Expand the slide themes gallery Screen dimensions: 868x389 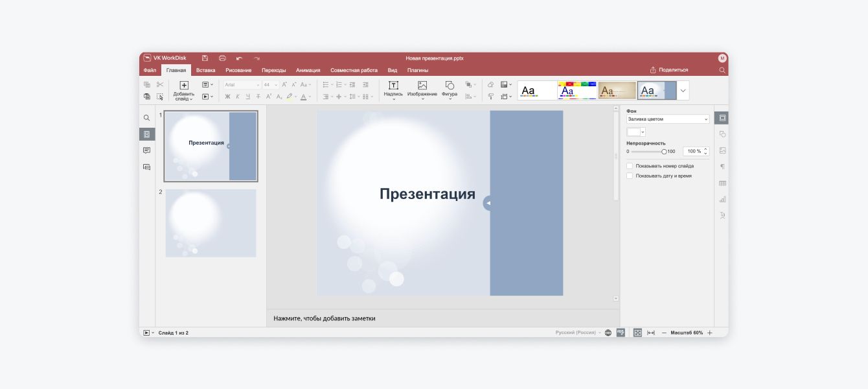[x=683, y=91]
